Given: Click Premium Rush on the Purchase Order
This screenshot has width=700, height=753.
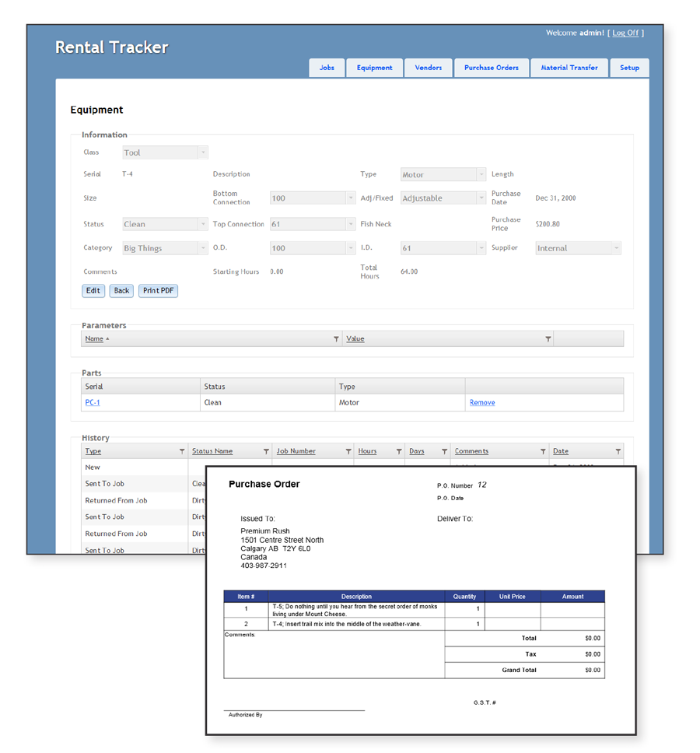Looking at the screenshot, I should tap(265, 531).
